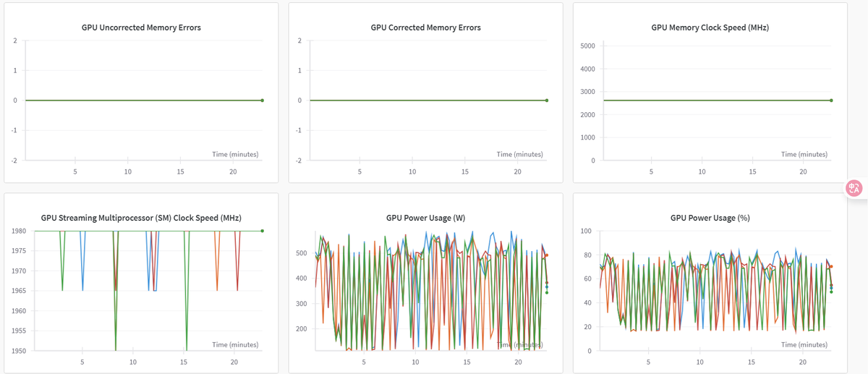
Task: Click the 100 y-axis tick in Power Usage (%)
Action: pyautogui.click(x=587, y=231)
